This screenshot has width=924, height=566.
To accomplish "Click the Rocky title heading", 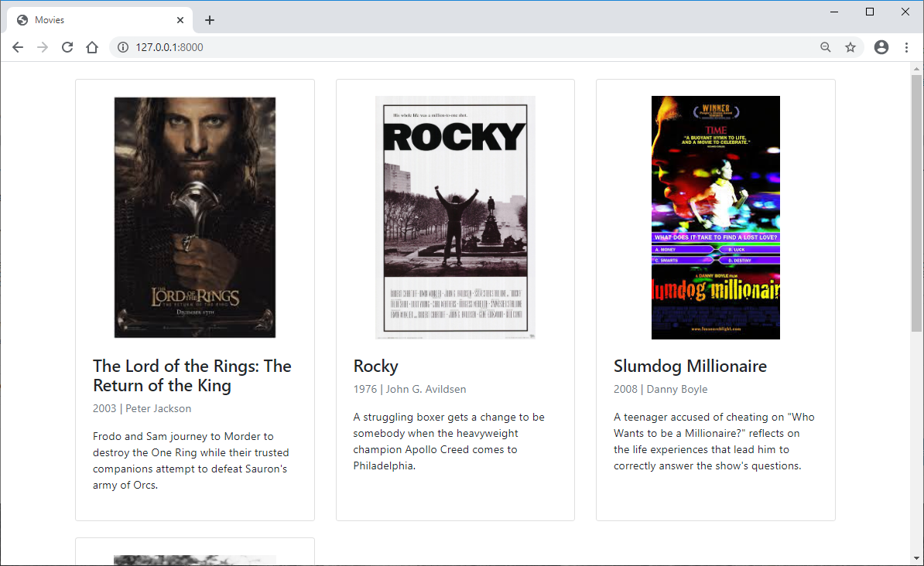I will point(376,367).
